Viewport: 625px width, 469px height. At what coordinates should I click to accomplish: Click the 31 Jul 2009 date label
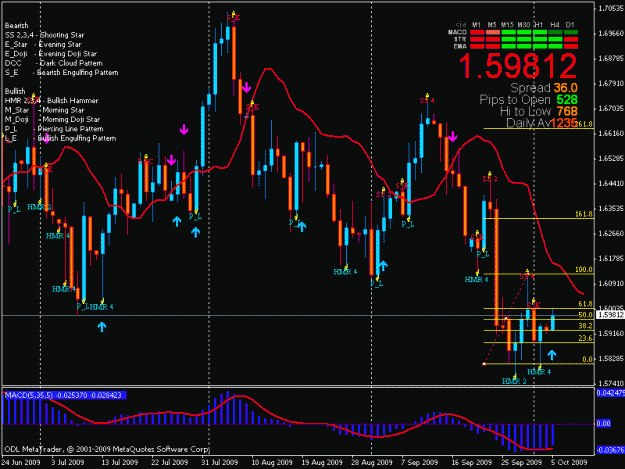219,462
